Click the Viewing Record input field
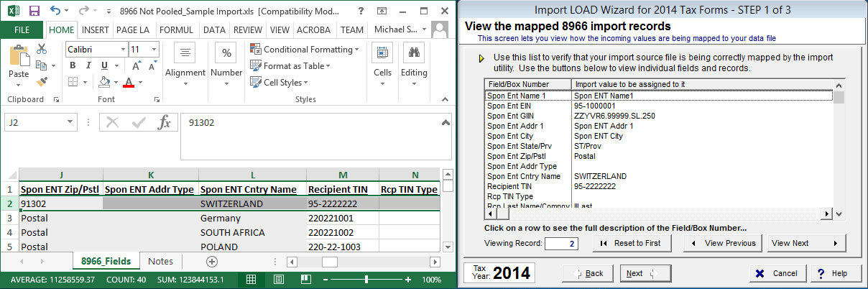Image resolution: width=868 pixels, height=289 pixels. [561, 244]
